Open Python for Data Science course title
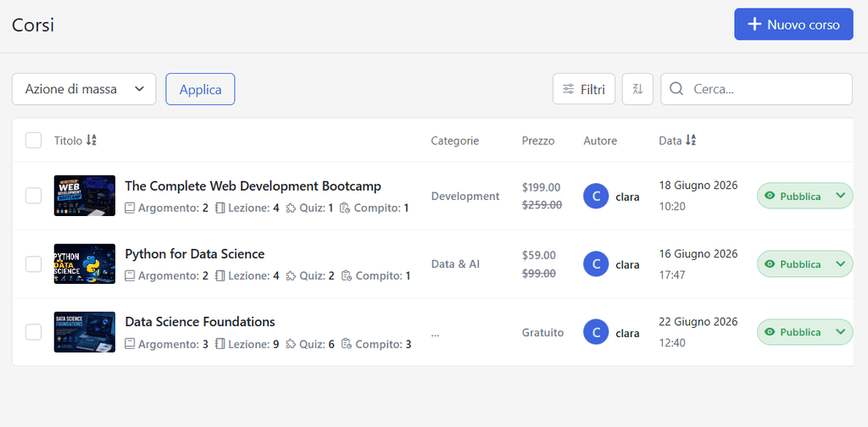The height and width of the screenshot is (427, 868). (x=195, y=254)
